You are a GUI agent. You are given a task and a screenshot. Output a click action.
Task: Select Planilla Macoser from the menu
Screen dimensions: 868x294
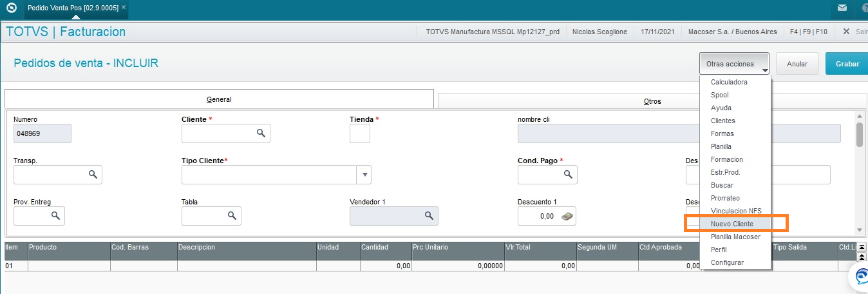click(735, 237)
